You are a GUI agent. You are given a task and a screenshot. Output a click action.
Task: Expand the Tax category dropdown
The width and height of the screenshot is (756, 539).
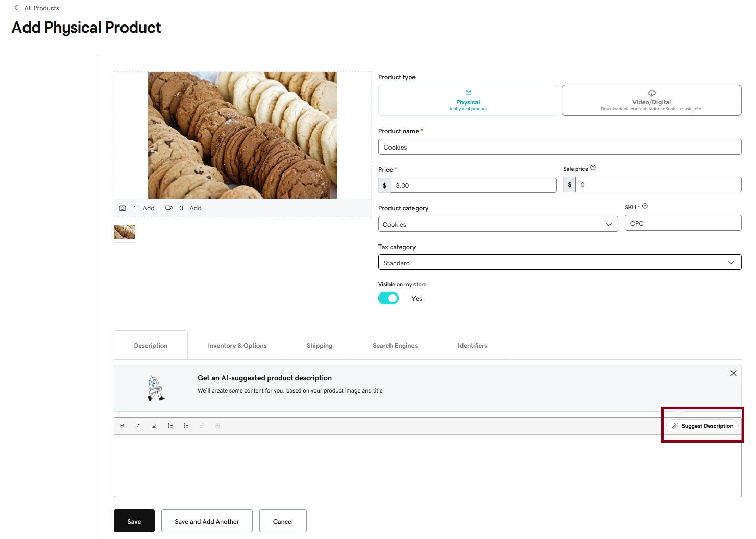(559, 262)
